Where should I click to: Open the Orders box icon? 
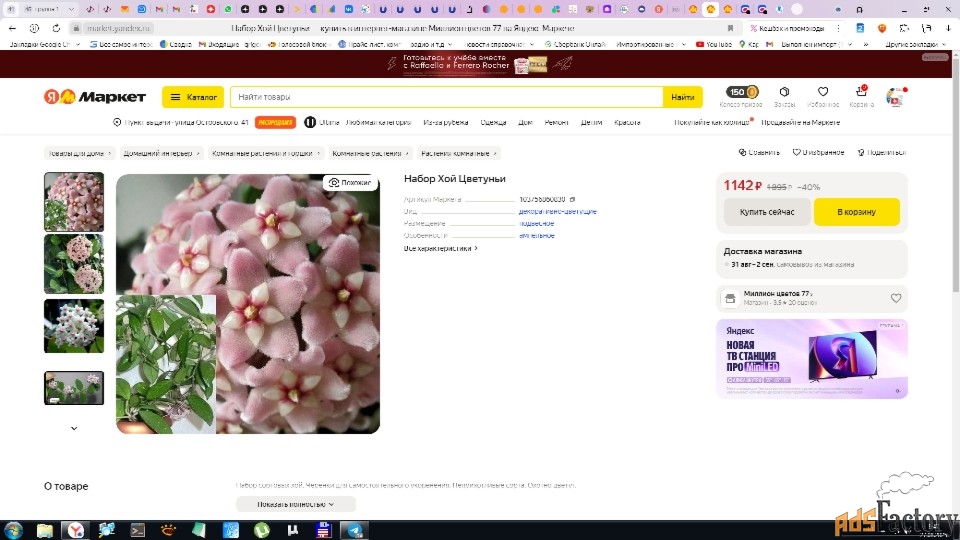pyautogui.click(x=785, y=93)
